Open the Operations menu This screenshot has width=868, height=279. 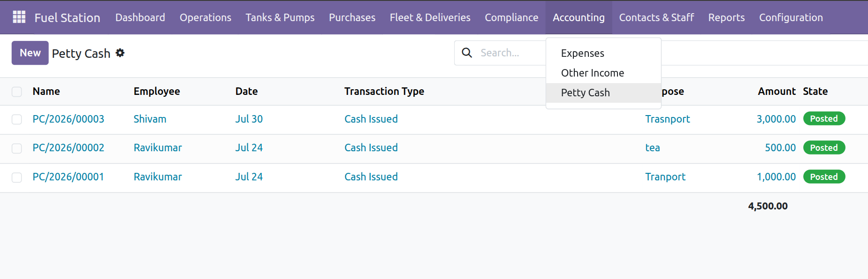(206, 17)
